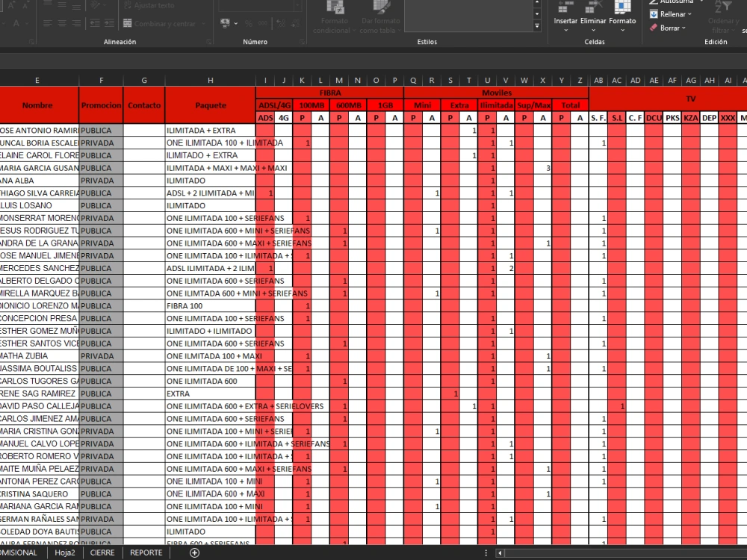Select column header AB
The height and width of the screenshot is (560, 747).
click(598, 81)
